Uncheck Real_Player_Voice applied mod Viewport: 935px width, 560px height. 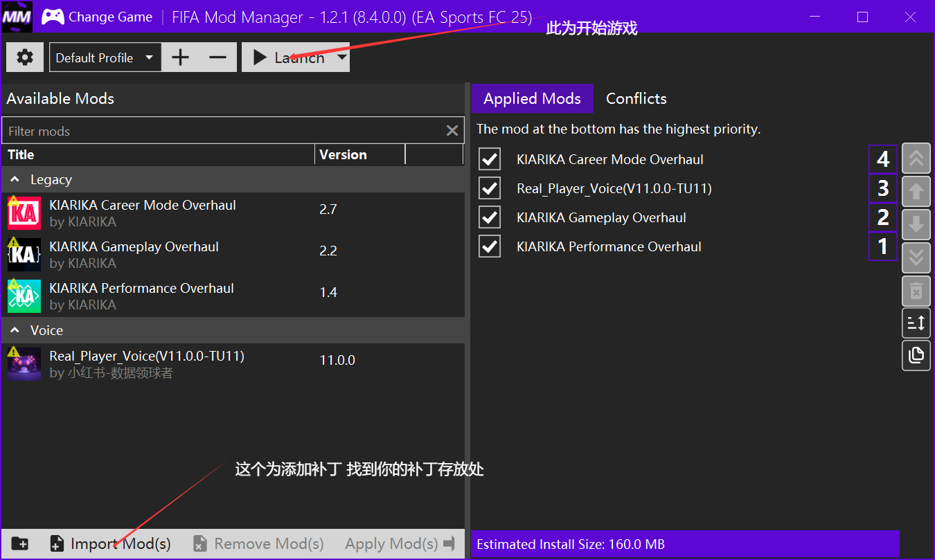[490, 188]
